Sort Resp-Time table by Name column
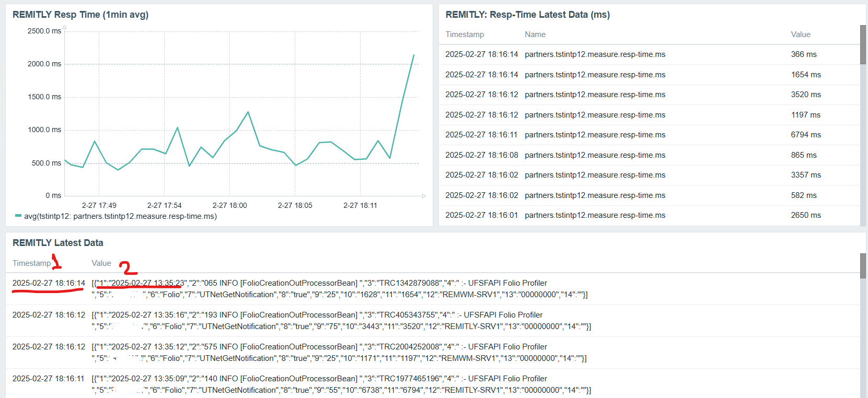Screen dimensions: 868x398 tap(535, 34)
